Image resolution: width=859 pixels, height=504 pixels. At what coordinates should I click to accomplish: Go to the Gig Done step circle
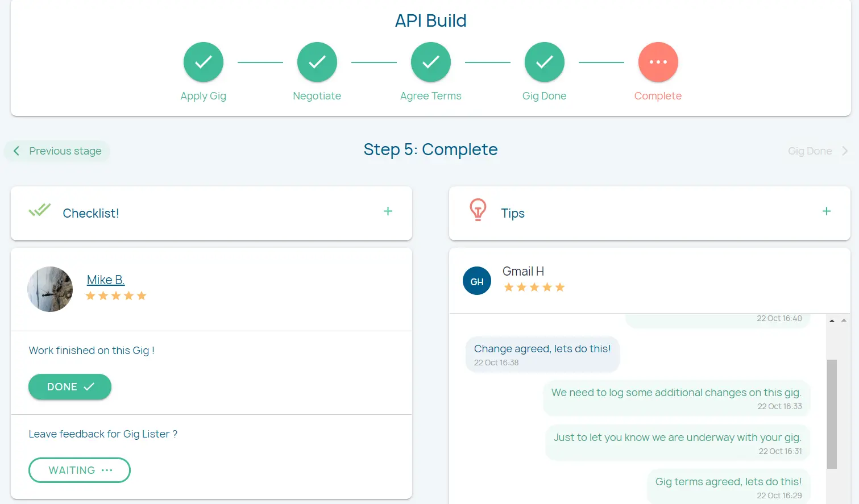click(544, 62)
